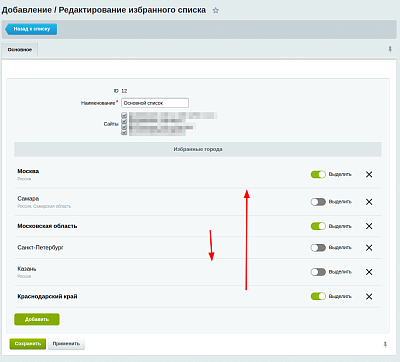The height and width of the screenshot is (362, 400).
Task: Enable Выделить switch for Самара
Action: click(x=318, y=202)
